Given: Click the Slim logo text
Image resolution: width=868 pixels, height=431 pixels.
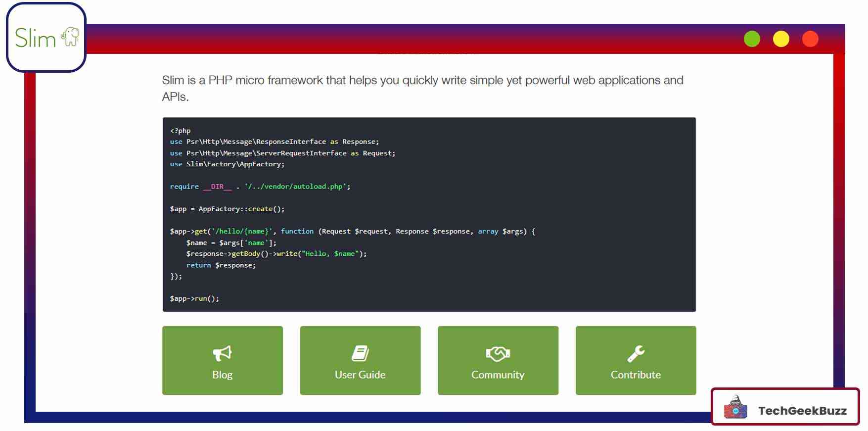Looking at the screenshot, I should (35, 38).
